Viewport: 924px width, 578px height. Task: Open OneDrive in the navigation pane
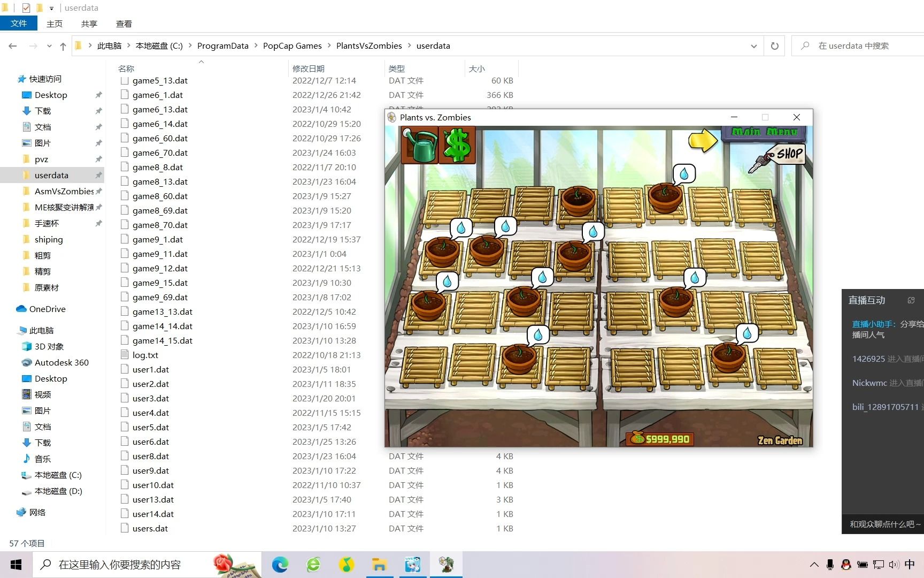47,309
